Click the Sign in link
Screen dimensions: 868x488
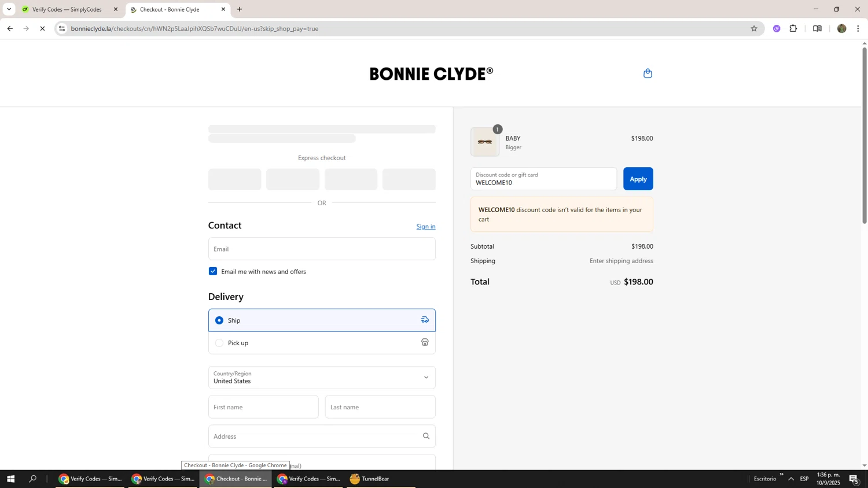[426, 227]
